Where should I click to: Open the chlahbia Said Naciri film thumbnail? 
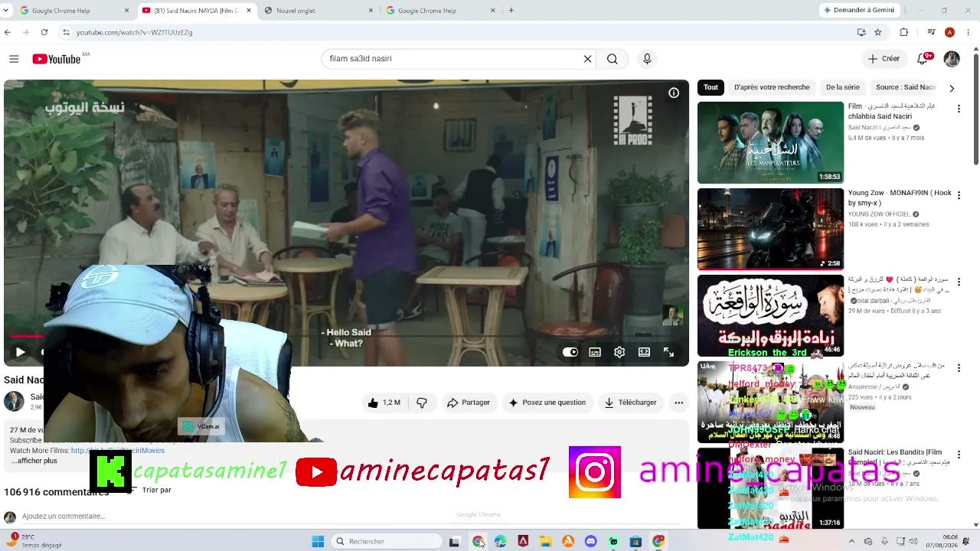coord(770,142)
